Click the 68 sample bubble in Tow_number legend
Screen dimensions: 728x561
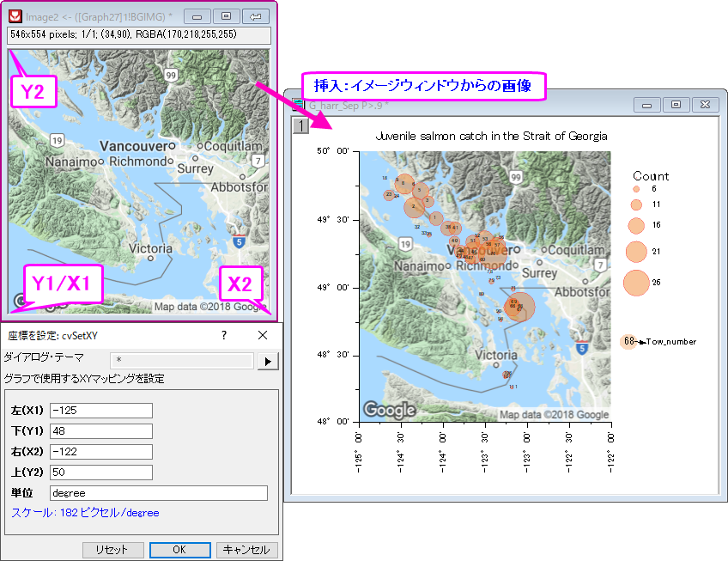[x=629, y=342]
